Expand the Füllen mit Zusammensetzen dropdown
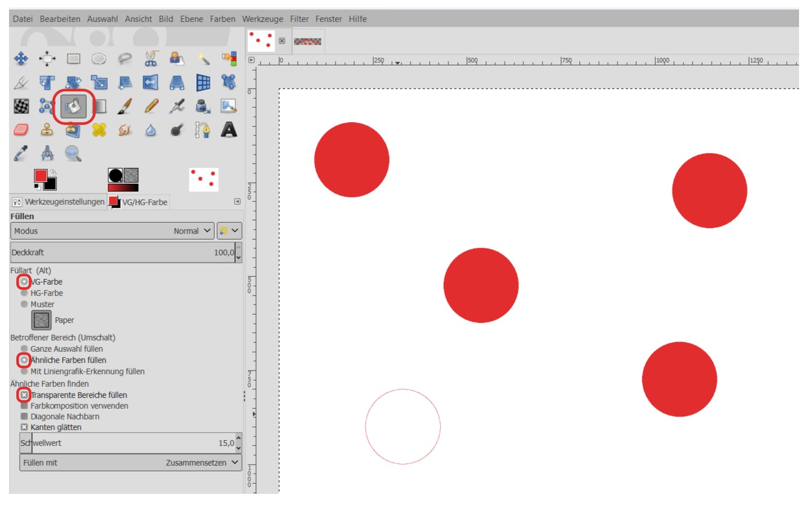Viewport: 812px width, 517px height. 131,463
